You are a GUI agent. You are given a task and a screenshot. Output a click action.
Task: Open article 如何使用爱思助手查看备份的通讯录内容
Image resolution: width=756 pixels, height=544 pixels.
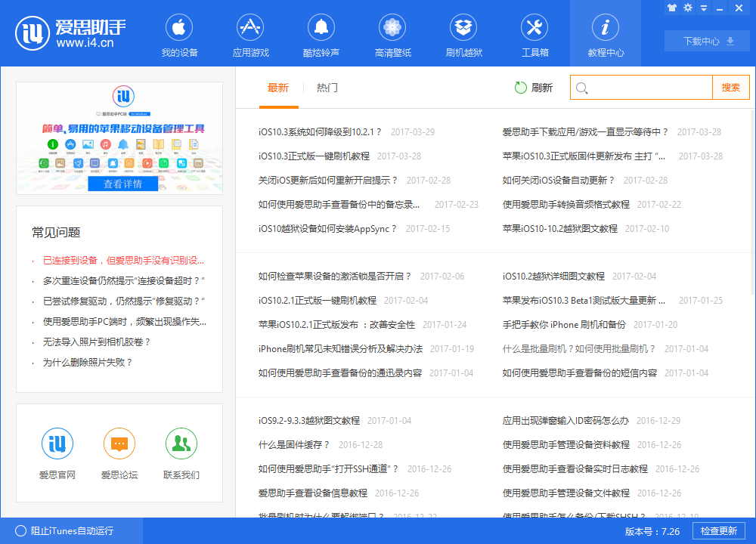[x=340, y=372]
